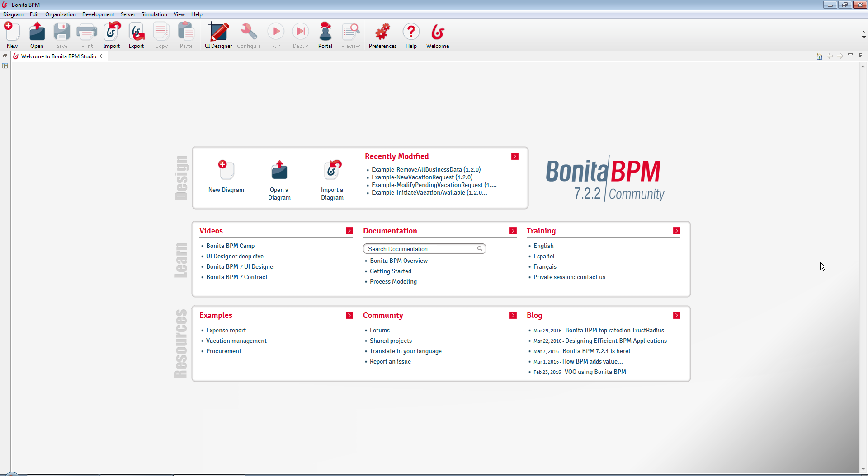Screen dimensions: 868x476
Task: Close the Welcome to Bonita BPM Studio tab
Action: point(102,56)
